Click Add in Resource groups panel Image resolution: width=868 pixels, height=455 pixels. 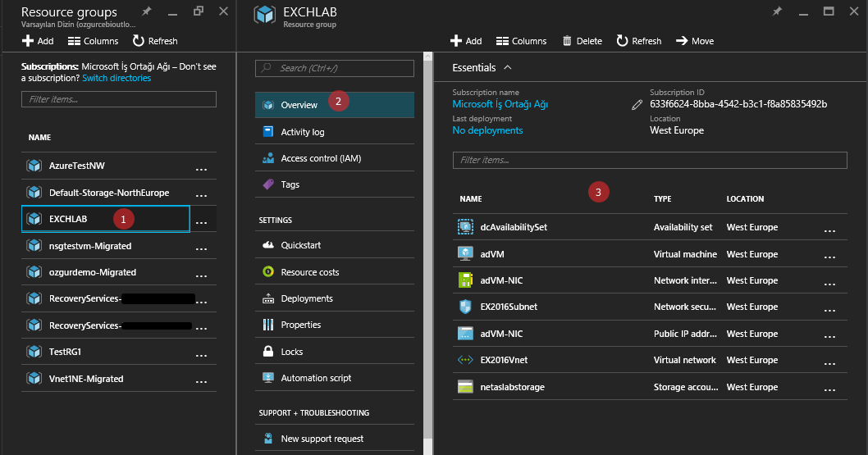(x=38, y=41)
